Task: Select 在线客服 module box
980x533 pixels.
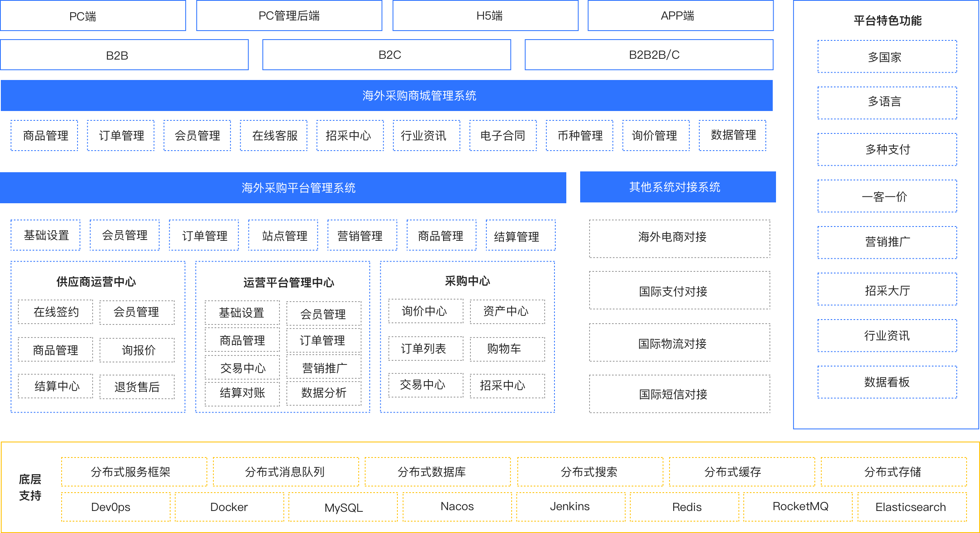Action: click(274, 135)
